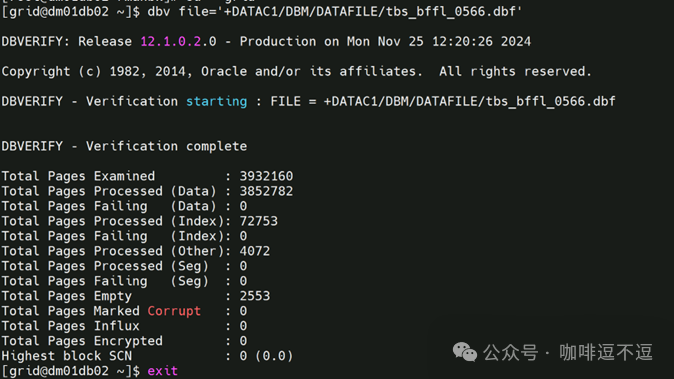Screen dimensions: 674x379
Task: Click the 'exit' command at the prompt
Action: 162,371
